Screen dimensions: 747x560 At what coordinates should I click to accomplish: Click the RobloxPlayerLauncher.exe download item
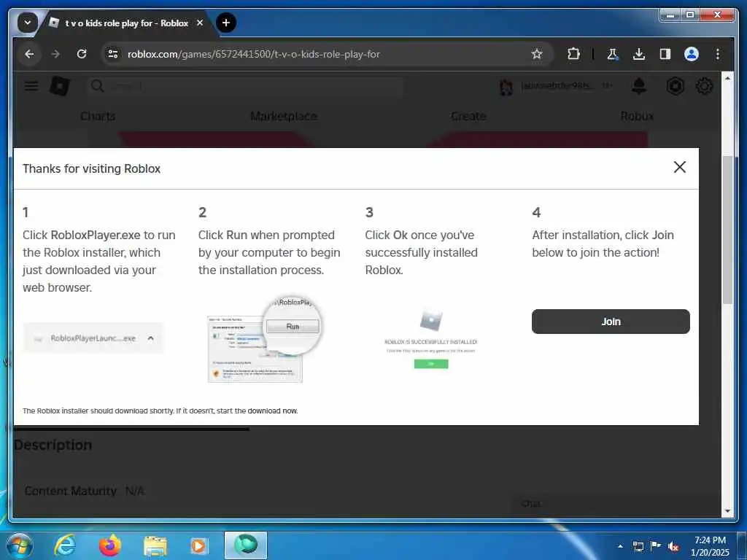[x=93, y=338]
